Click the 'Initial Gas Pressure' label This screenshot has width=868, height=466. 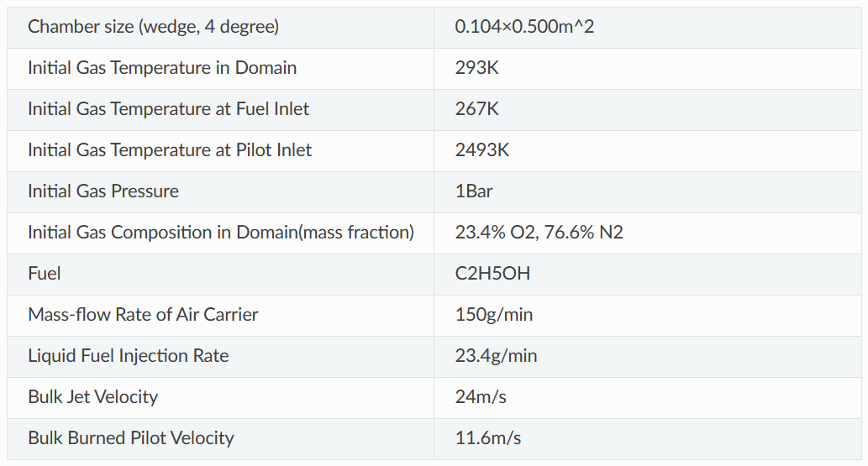(x=103, y=191)
